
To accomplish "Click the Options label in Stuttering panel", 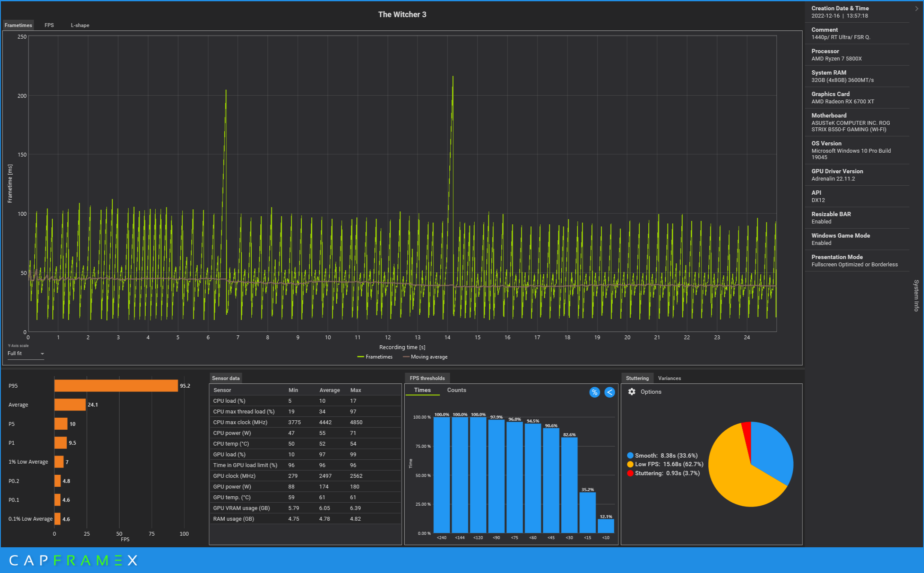I will 650,392.
